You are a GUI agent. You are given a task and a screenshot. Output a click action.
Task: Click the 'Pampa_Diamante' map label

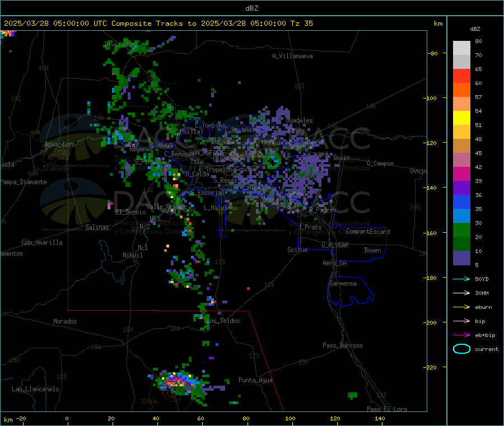coord(24,182)
